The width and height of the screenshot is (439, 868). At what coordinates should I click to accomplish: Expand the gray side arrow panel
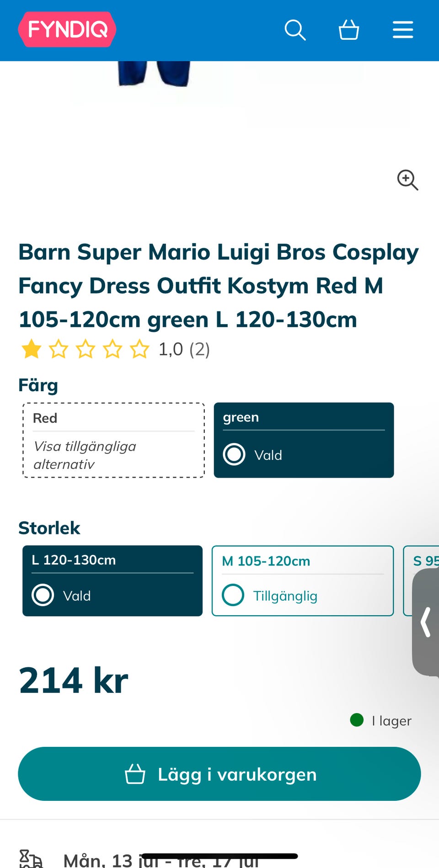pos(426,622)
